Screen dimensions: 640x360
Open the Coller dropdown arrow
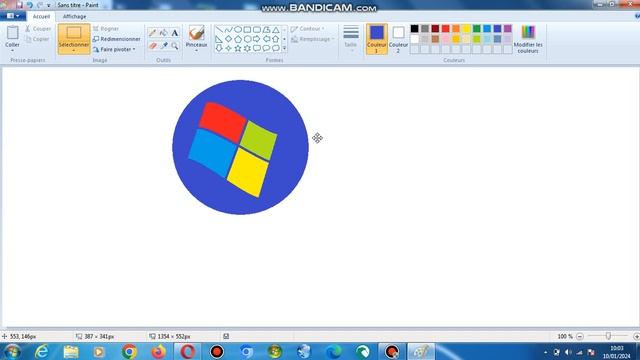[x=12, y=51]
